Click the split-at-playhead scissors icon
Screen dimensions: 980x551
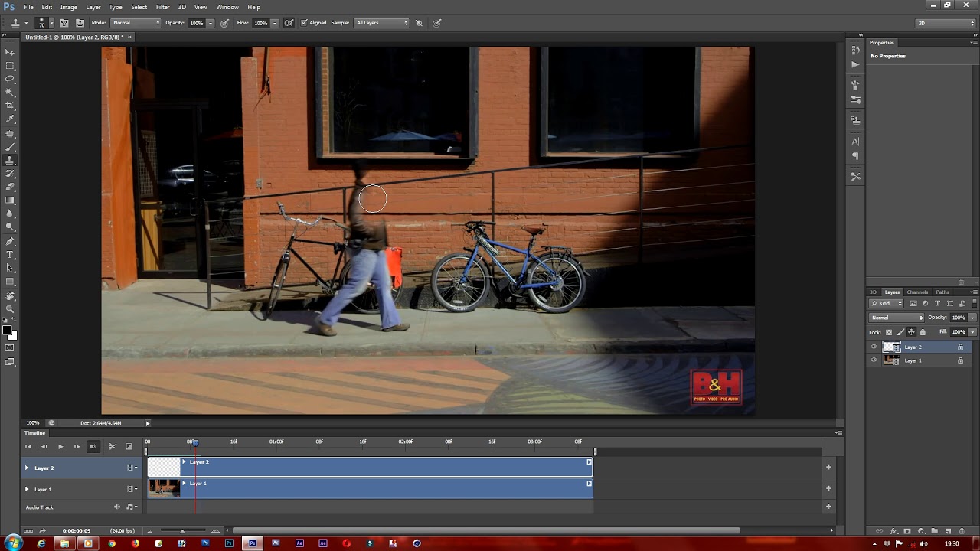(x=112, y=446)
